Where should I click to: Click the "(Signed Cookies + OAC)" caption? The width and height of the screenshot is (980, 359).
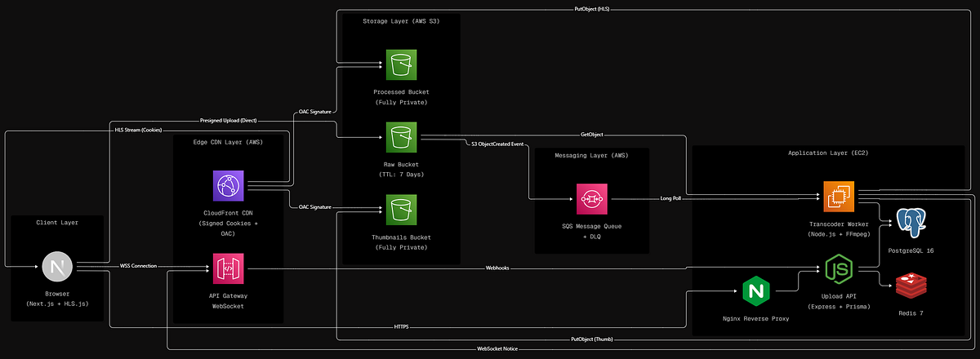(x=228, y=229)
